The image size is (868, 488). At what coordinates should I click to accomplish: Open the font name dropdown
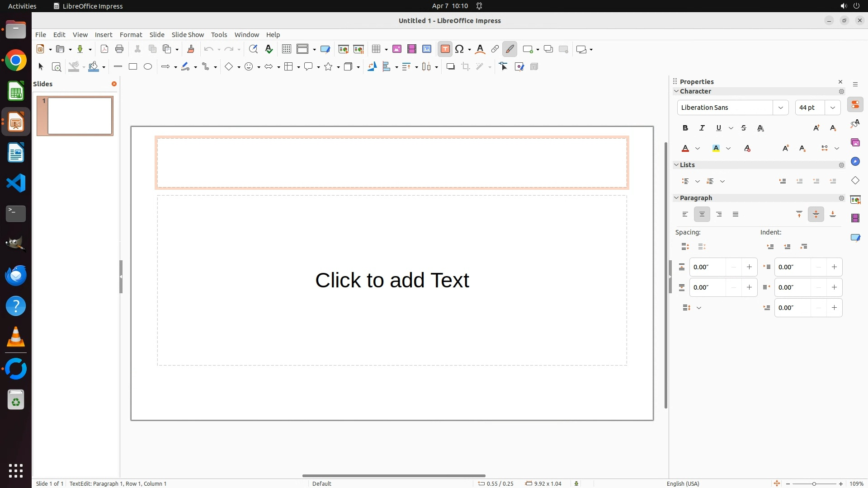click(780, 108)
